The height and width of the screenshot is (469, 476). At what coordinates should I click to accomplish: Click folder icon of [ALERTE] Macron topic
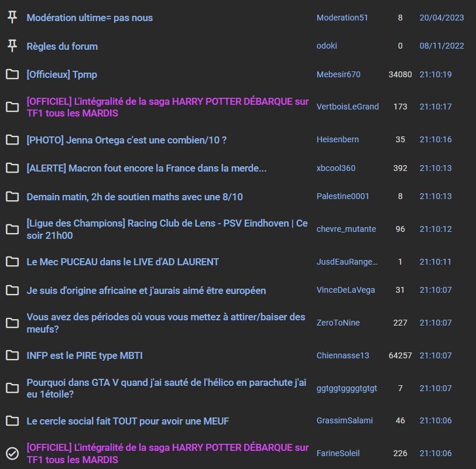[x=12, y=168]
